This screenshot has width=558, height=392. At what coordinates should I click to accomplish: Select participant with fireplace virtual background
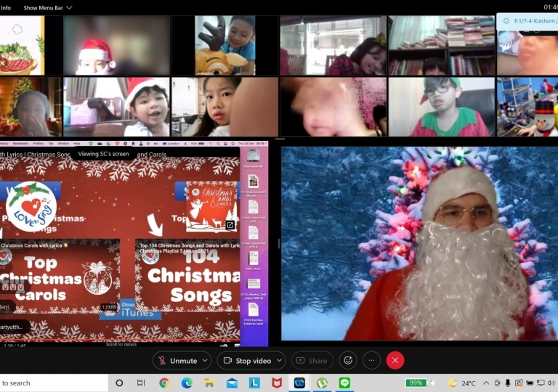31,107
